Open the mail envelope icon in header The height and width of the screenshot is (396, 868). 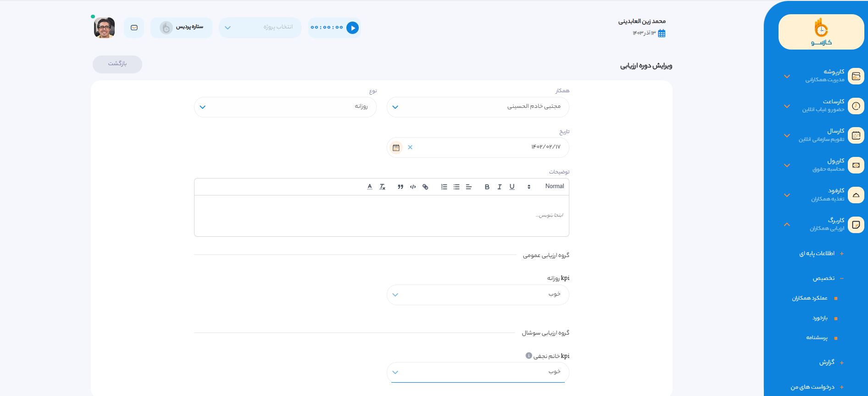click(x=134, y=28)
